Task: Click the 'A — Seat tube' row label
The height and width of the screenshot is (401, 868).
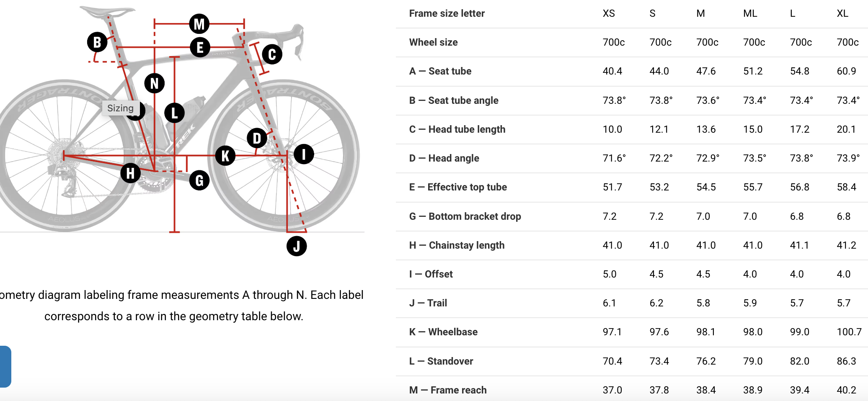Action: coord(440,71)
